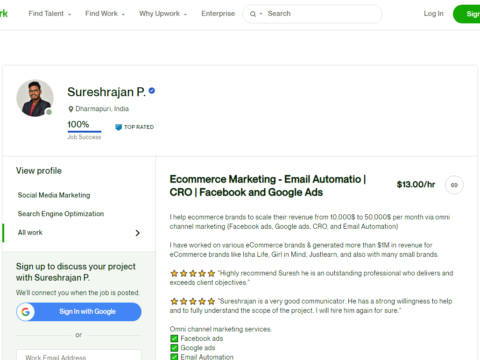Click the online status dot on avatar
480x360 pixels.
[x=49, y=112]
